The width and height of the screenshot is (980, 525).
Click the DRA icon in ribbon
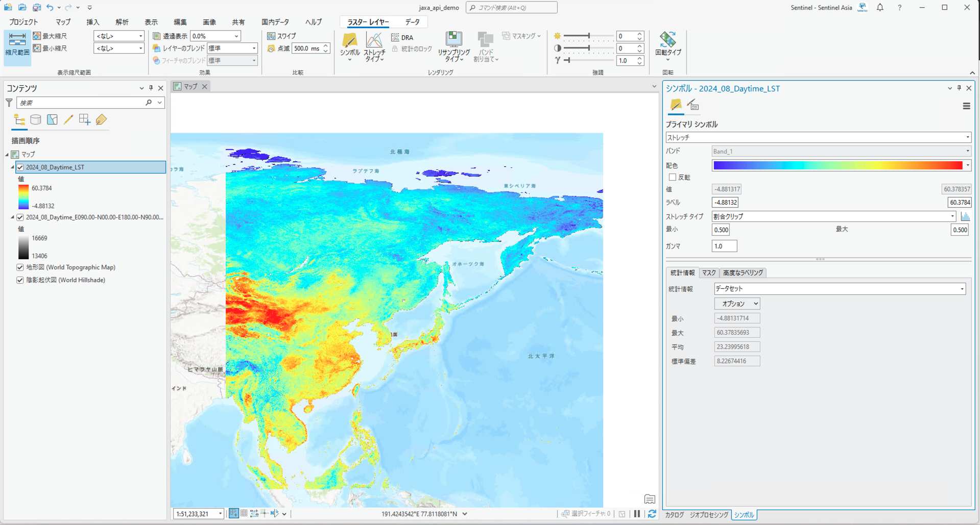coord(402,37)
